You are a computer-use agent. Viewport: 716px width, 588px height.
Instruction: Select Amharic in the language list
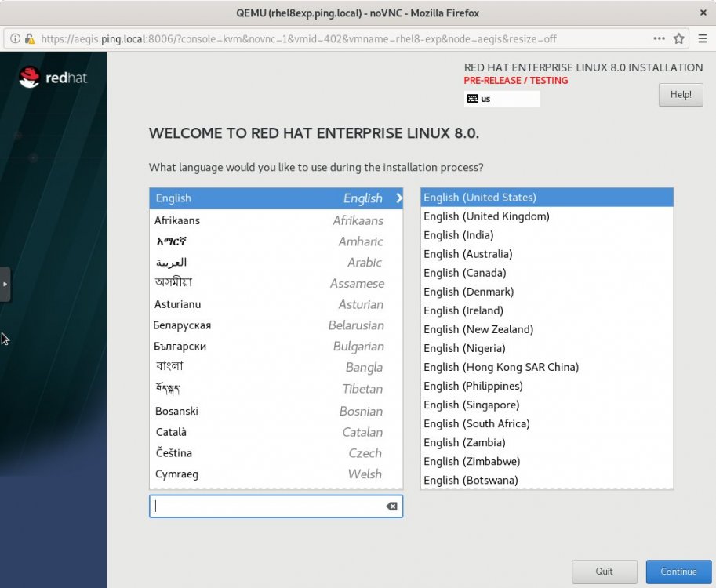click(276, 241)
